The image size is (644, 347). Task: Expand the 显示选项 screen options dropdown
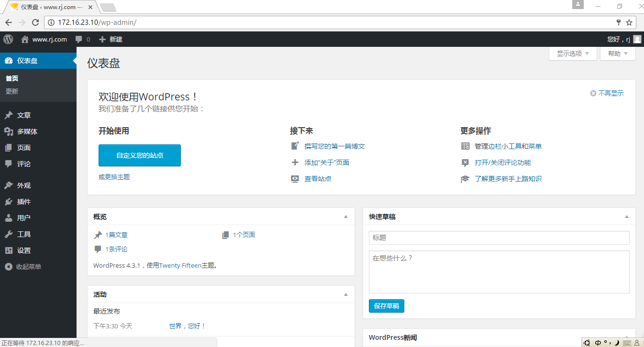coord(574,54)
